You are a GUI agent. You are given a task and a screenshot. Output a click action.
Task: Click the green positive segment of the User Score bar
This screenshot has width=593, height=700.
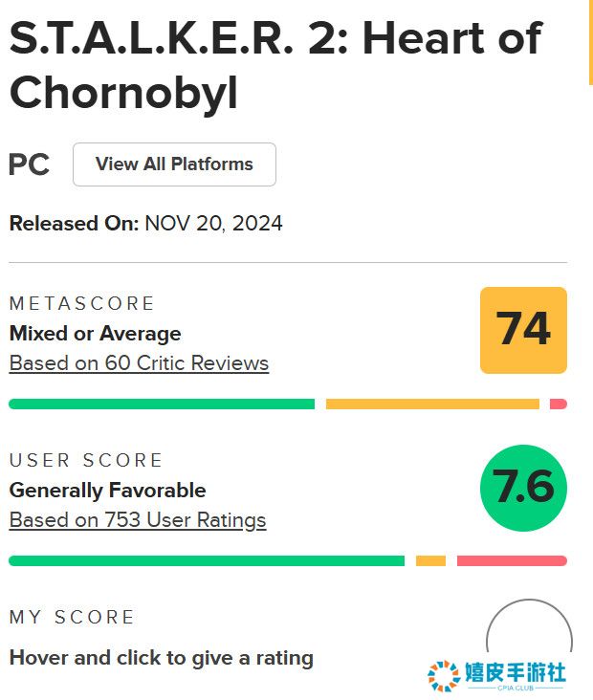pyautogui.click(x=206, y=561)
